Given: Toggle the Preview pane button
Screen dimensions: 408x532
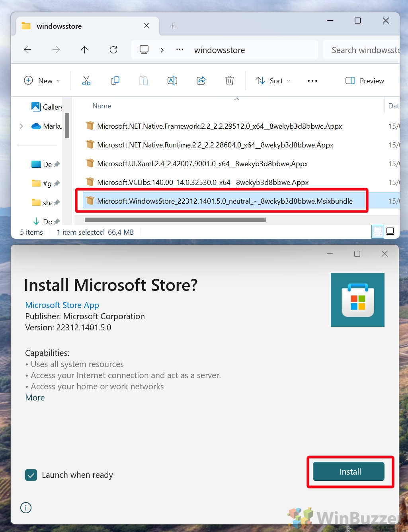Looking at the screenshot, I should coord(365,81).
